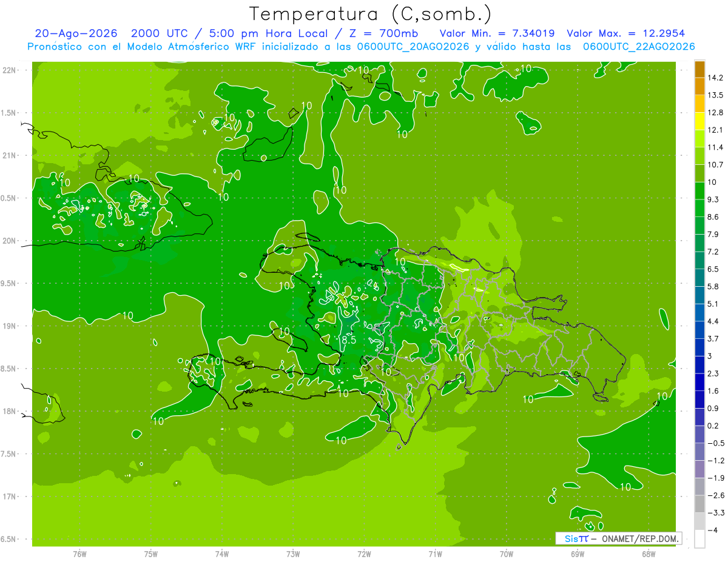The image size is (728, 562).
Task: Click the '20N' latitude axis label
Action: coord(9,241)
